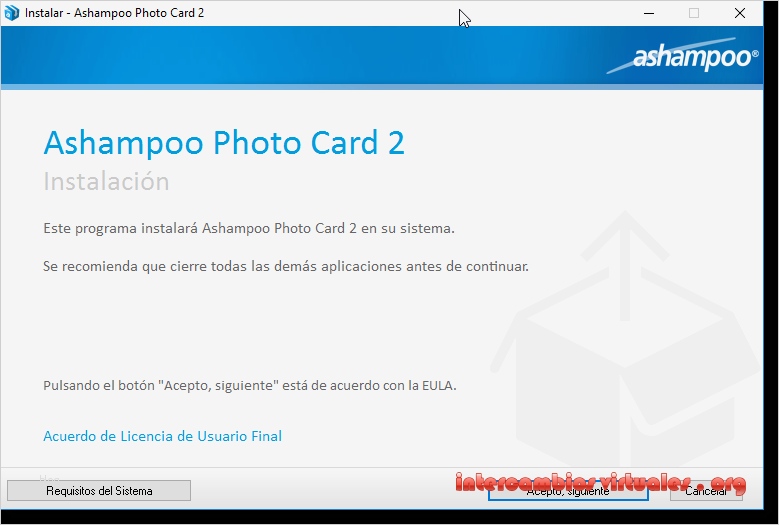Image resolution: width=779 pixels, height=525 pixels.
Task: Open the Acuerdo de Licencia de Usuario Final link
Action: tap(162, 436)
